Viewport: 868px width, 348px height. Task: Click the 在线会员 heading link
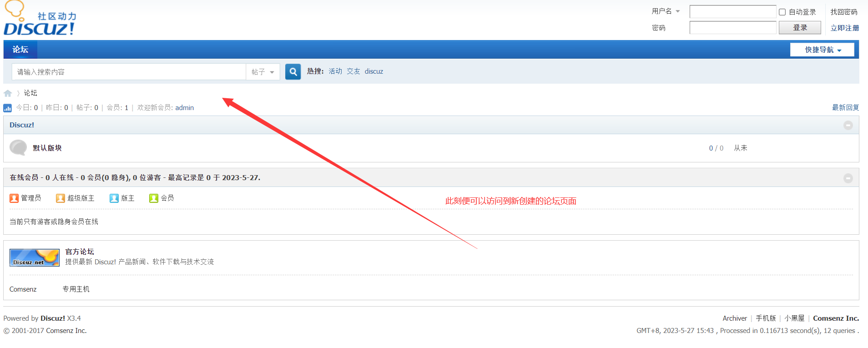click(x=24, y=177)
